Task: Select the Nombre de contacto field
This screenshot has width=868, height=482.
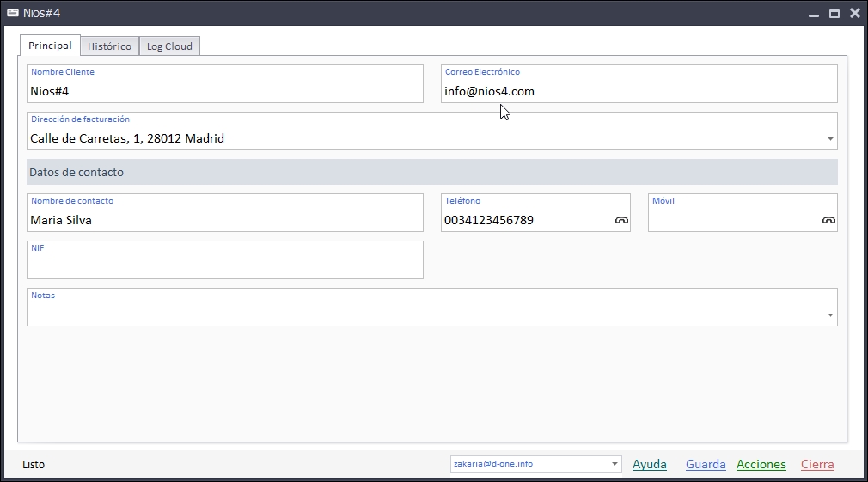Action: click(x=223, y=220)
